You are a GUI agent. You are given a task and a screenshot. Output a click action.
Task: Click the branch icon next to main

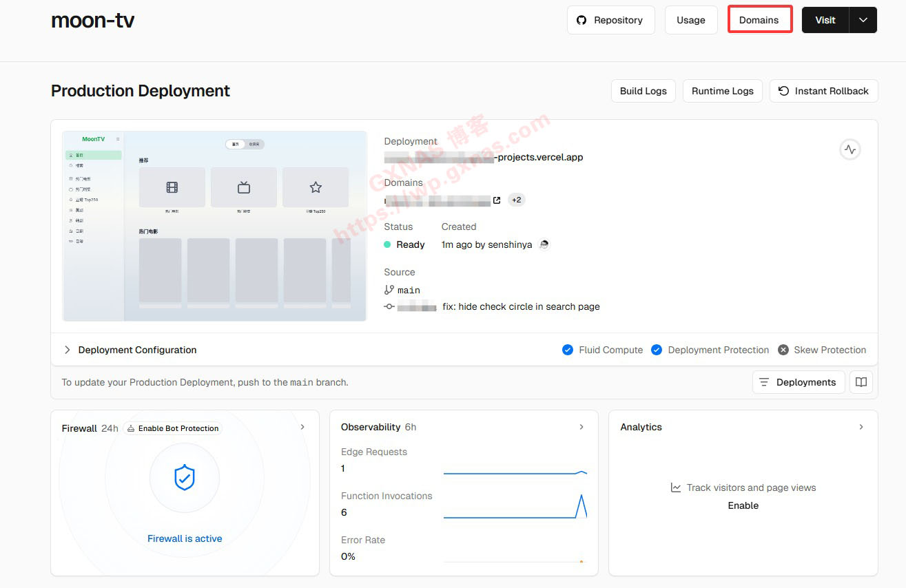389,290
